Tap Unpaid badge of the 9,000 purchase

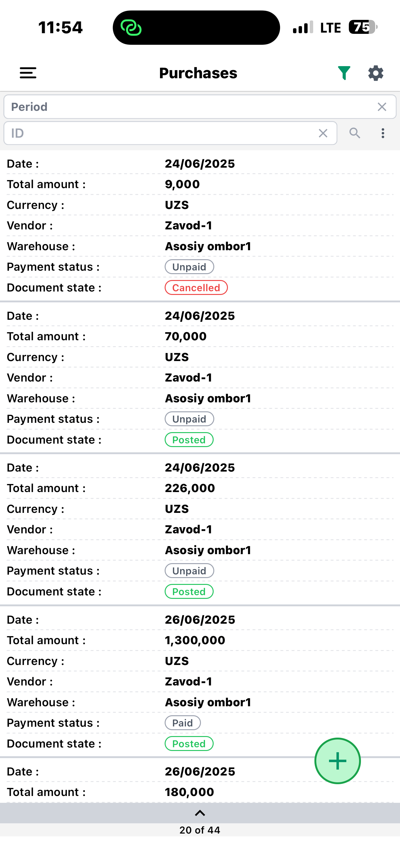[189, 267]
